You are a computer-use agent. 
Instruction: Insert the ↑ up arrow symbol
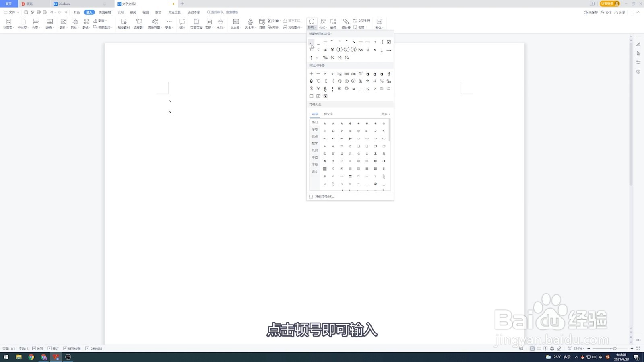pyautogui.click(x=311, y=58)
